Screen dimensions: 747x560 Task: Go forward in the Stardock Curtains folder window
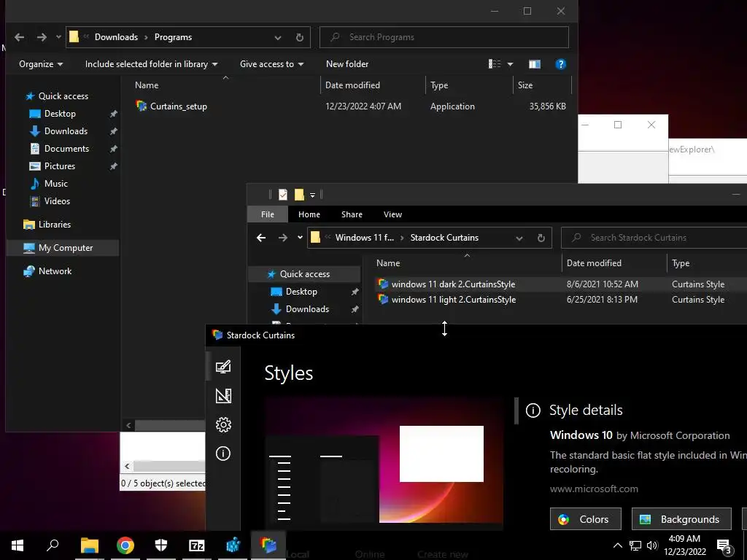coord(283,238)
